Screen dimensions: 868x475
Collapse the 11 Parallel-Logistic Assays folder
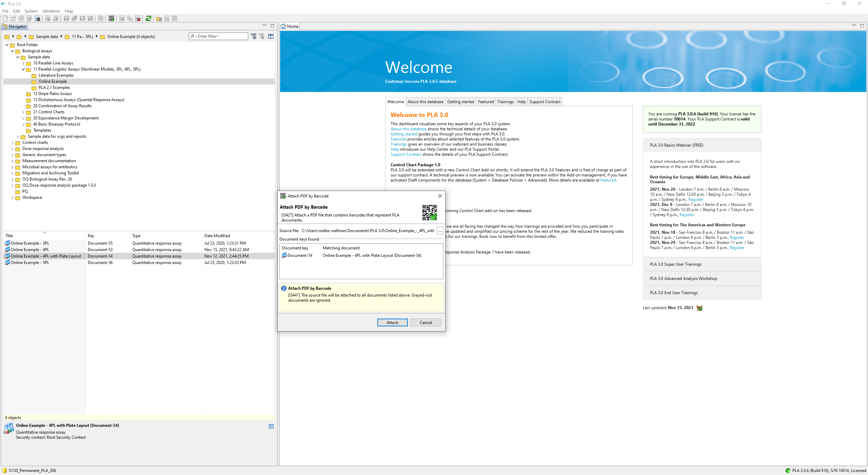23,69
